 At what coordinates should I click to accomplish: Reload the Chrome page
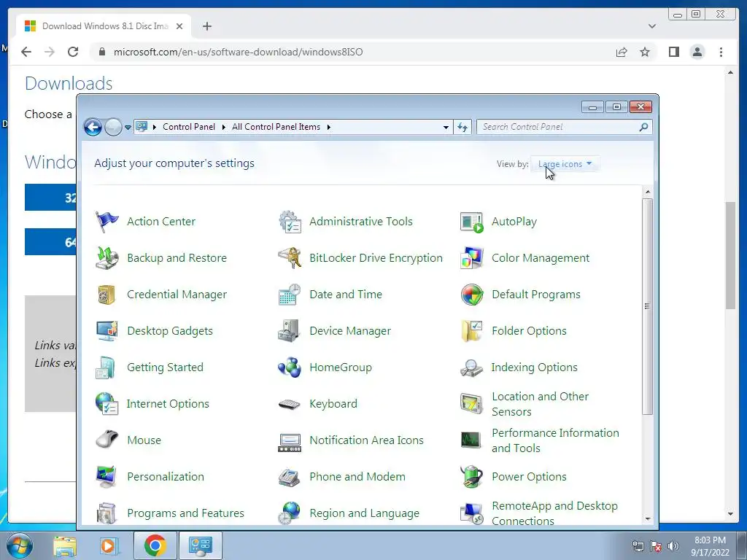pos(73,52)
